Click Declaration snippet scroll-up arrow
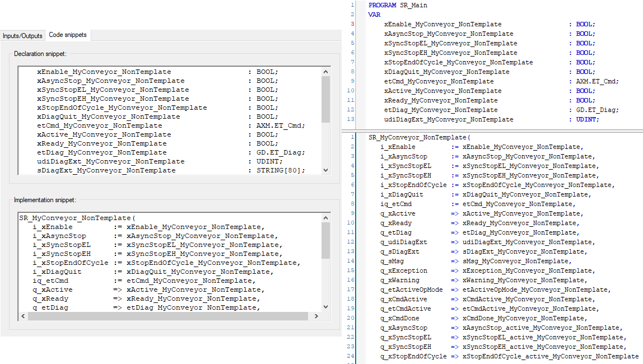This screenshot has width=643, height=364. tap(326, 71)
